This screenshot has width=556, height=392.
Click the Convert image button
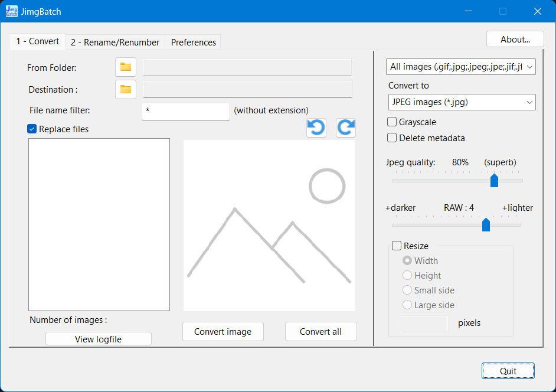coord(223,332)
